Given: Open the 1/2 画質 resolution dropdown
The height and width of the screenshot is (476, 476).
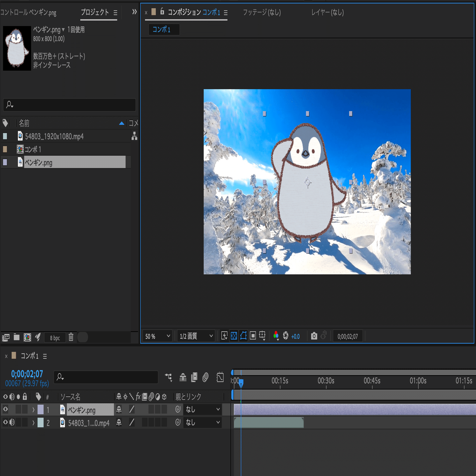Looking at the screenshot, I should tap(196, 336).
